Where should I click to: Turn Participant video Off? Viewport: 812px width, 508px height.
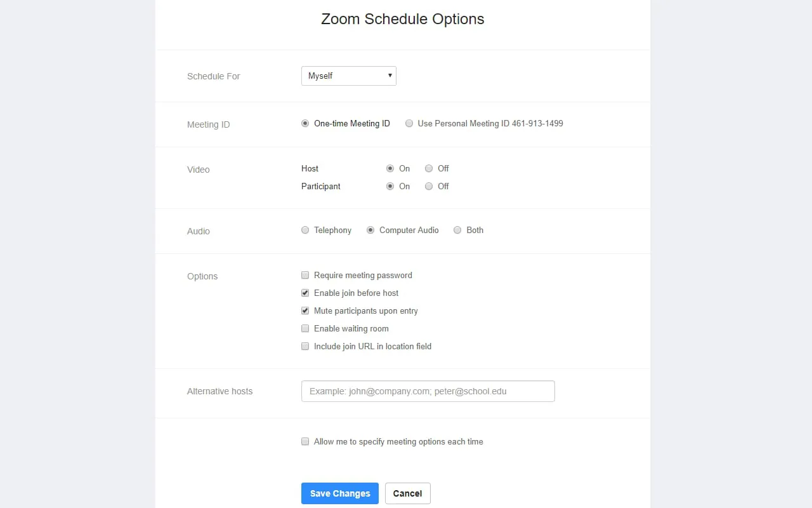[428, 186]
